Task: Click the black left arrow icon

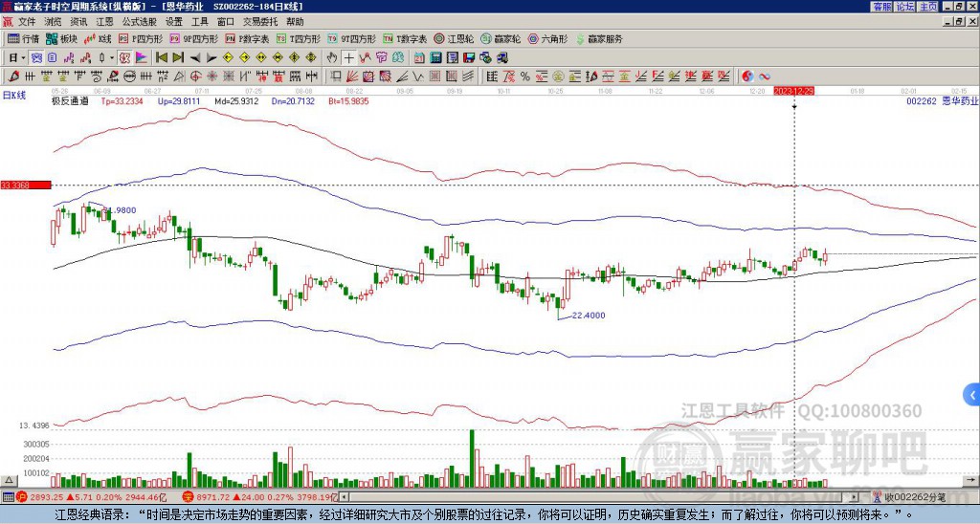Action: click(195, 58)
